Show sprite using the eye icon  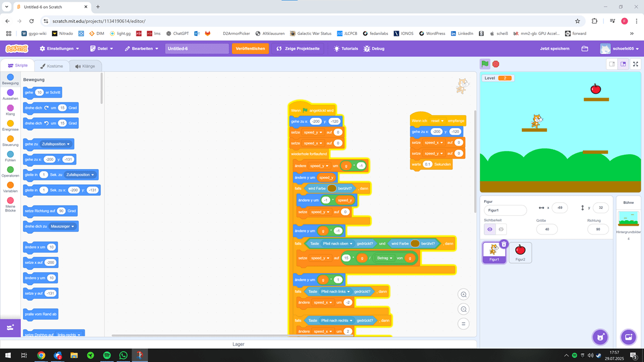[490, 229]
